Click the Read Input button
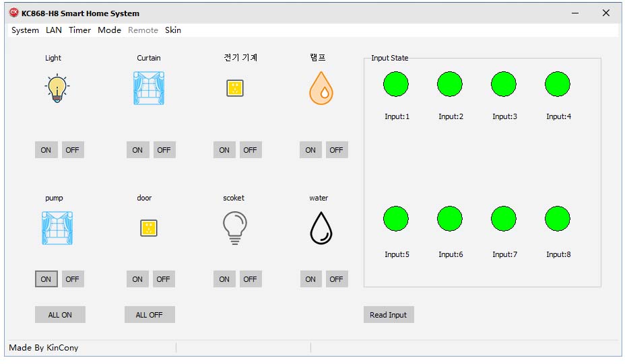The image size is (629, 364). click(x=389, y=315)
